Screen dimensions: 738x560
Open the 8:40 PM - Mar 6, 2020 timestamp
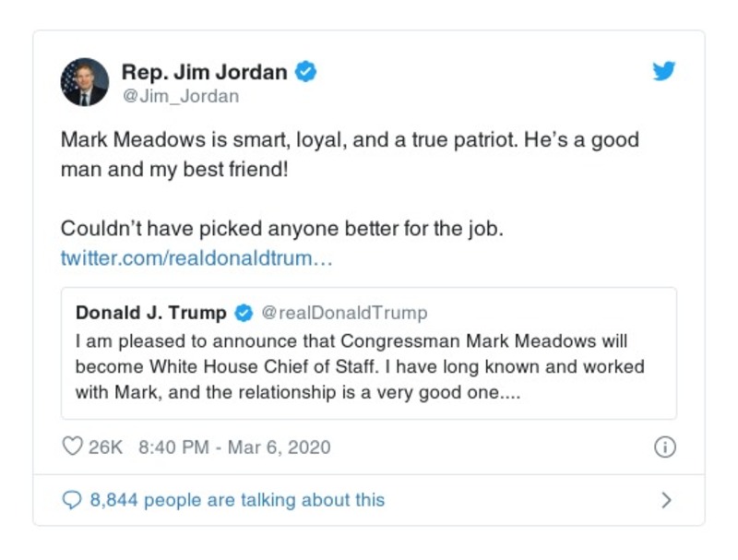click(233, 447)
